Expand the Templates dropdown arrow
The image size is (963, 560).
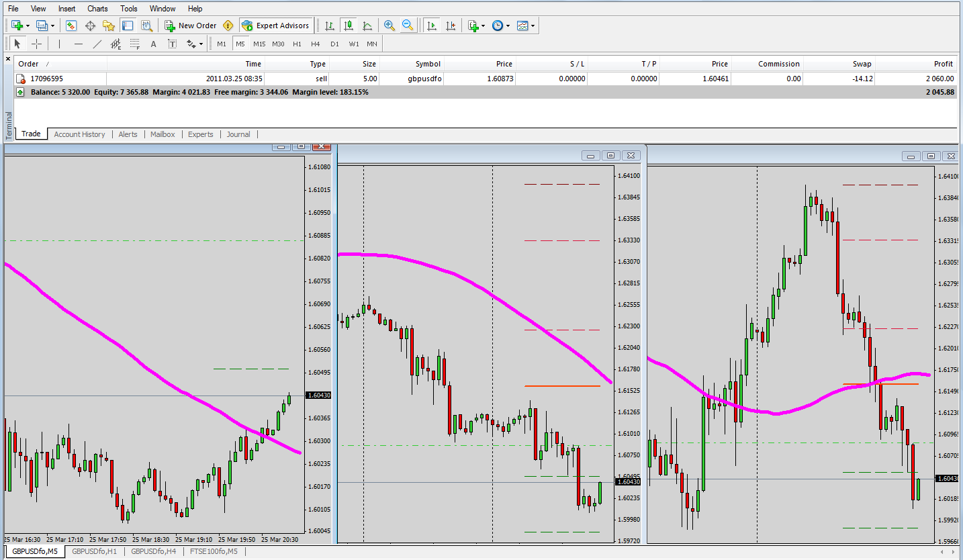coord(533,26)
